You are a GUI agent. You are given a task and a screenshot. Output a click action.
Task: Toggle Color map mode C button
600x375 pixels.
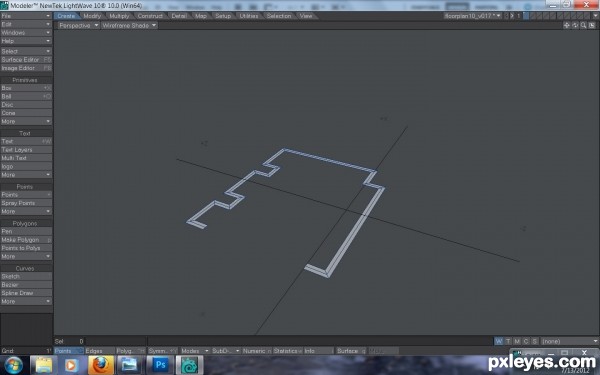pyautogui.click(x=526, y=341)
